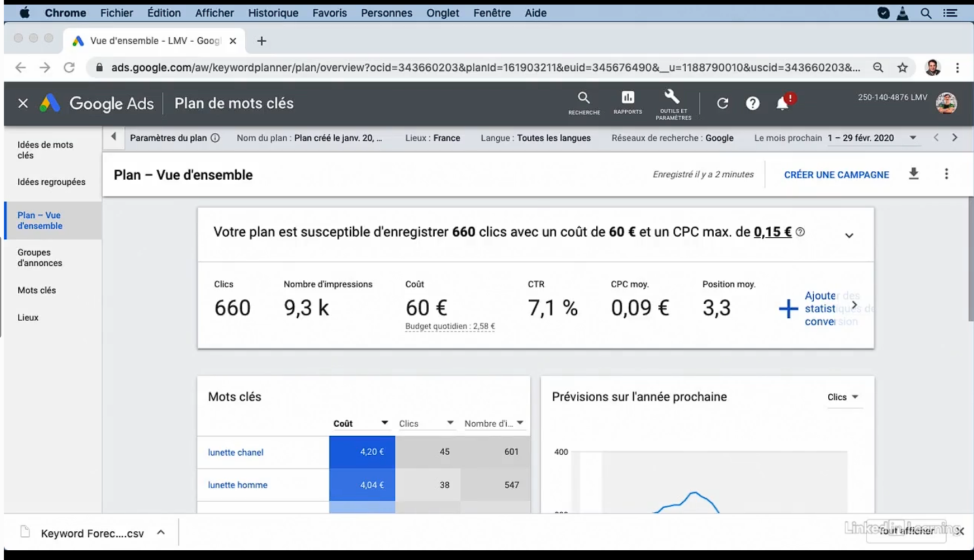This screenshot has height=560, width=974.
Task: Bookmark the page with the star icon
Action: [903, 67]
